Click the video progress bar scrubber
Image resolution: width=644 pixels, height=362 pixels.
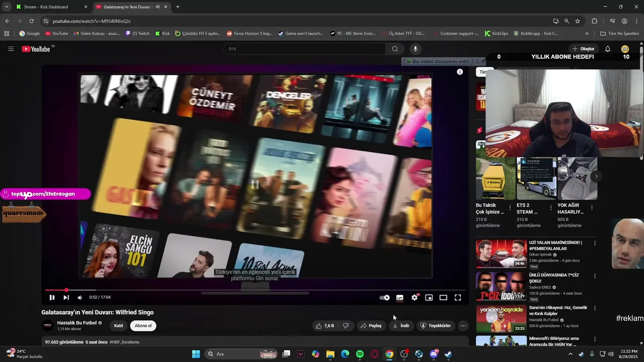pyautogui.click(x=66, y=290)
